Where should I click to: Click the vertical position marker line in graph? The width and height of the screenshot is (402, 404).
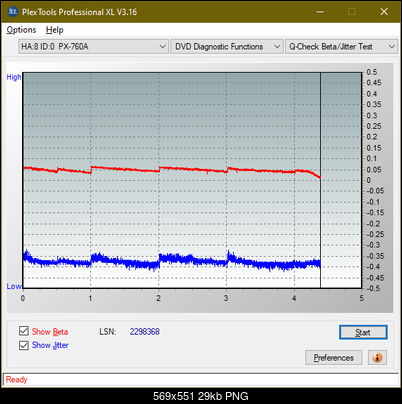tap(320, 180)
